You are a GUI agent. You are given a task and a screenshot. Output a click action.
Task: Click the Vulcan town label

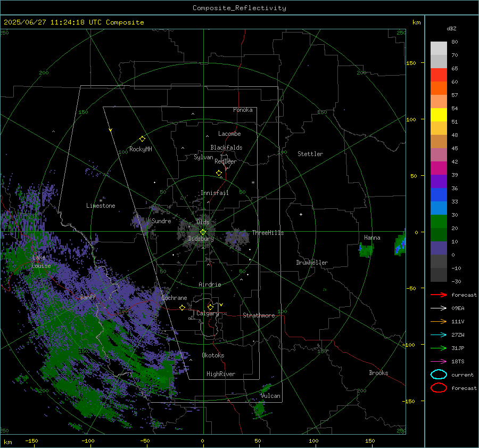271,396
